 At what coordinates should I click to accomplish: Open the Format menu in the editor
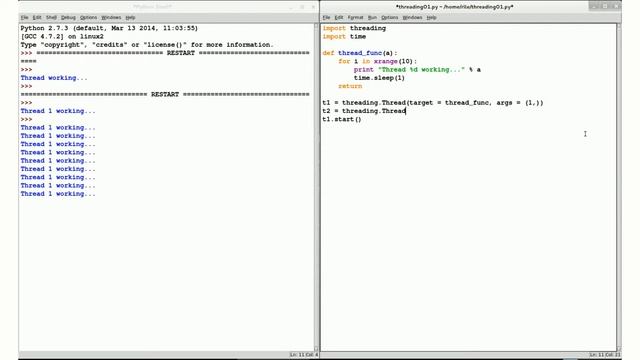(355, 18)
